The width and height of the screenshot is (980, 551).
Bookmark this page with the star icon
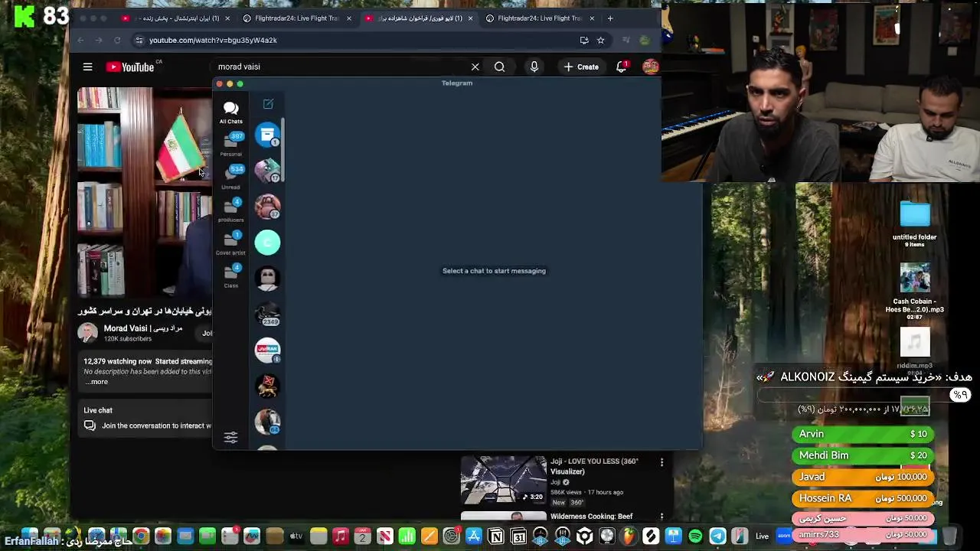(x=600, y=40)
